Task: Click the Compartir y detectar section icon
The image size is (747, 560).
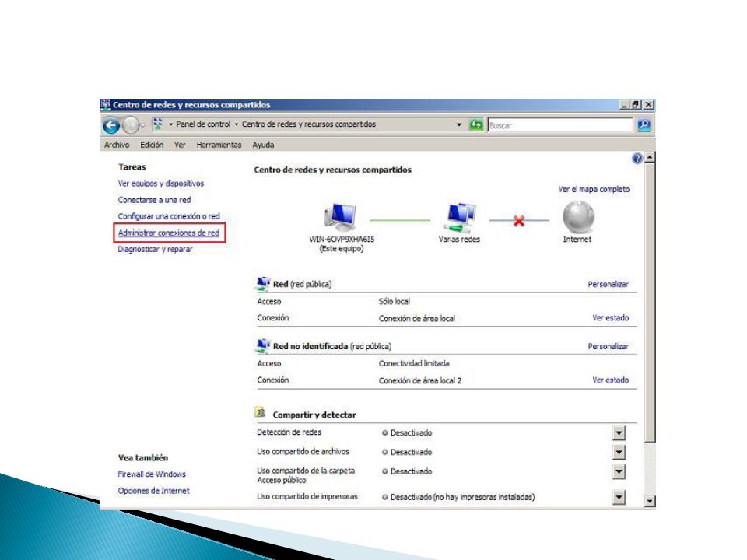Action: [260, 412]
